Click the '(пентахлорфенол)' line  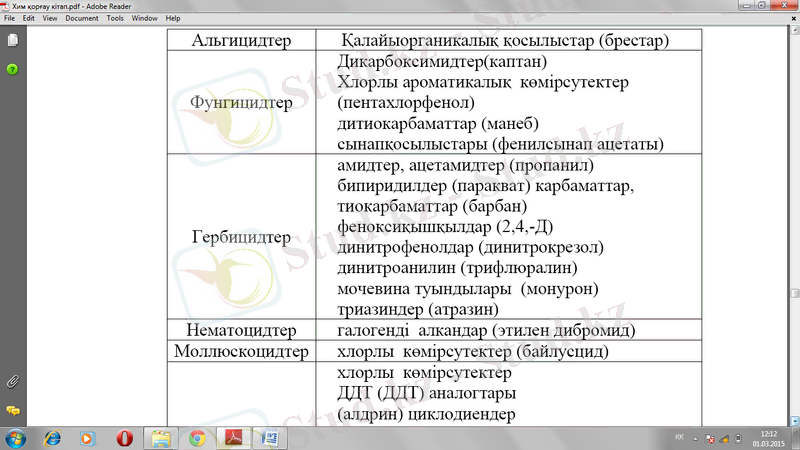(406, 102)
